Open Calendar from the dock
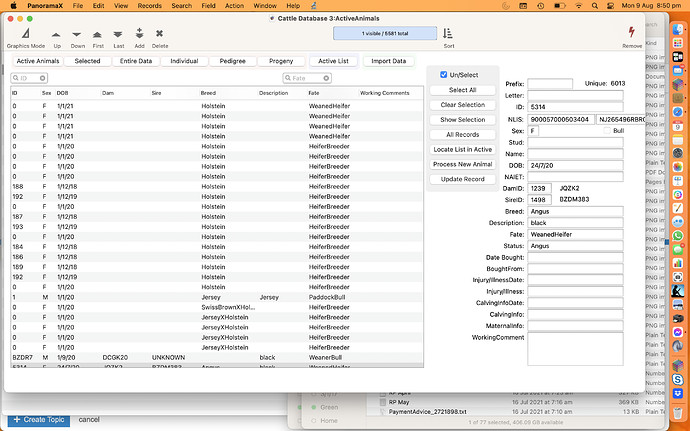Viewport: 690px width, 431px height. click(678, 126)
